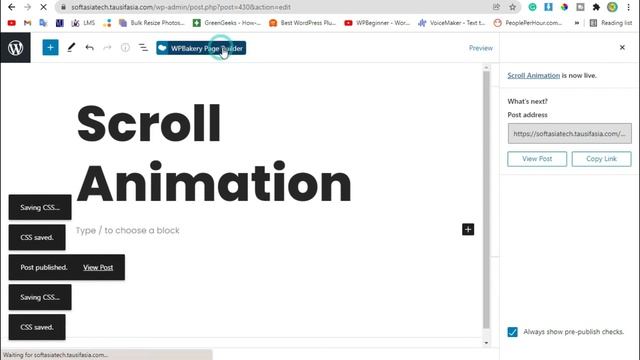Screen dimensions: 640x360
Task: Click the post address field
Action: (569, 133)
